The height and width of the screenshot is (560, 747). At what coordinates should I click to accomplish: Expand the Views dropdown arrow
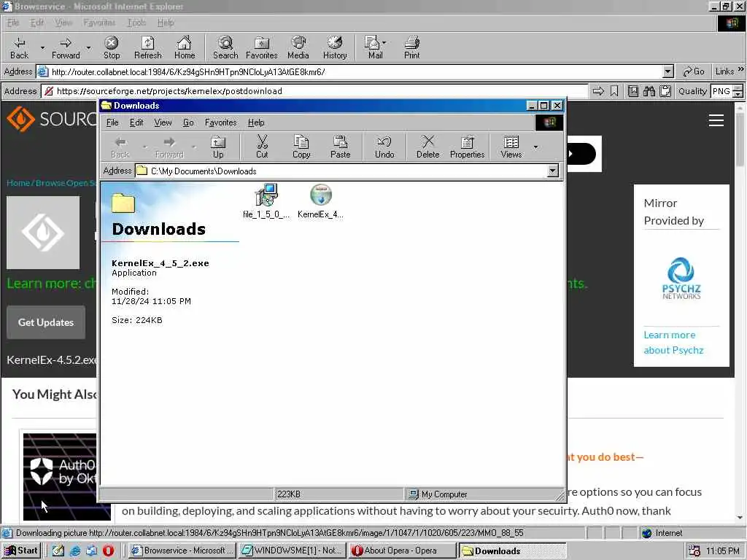click(x=536, y=147)
